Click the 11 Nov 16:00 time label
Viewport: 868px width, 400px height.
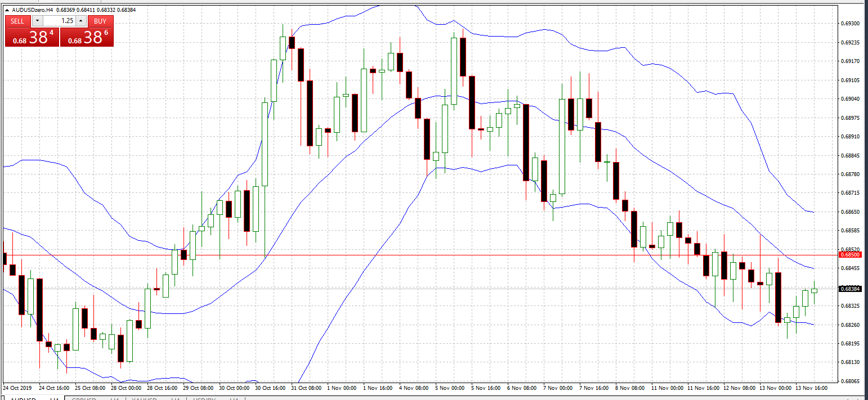[x=703, y=388]
